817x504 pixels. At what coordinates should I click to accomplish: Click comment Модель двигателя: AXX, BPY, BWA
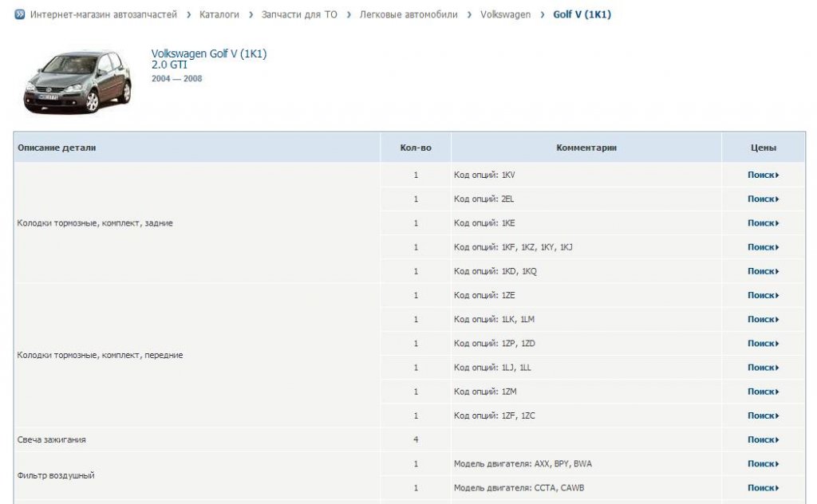coord(523,464)
